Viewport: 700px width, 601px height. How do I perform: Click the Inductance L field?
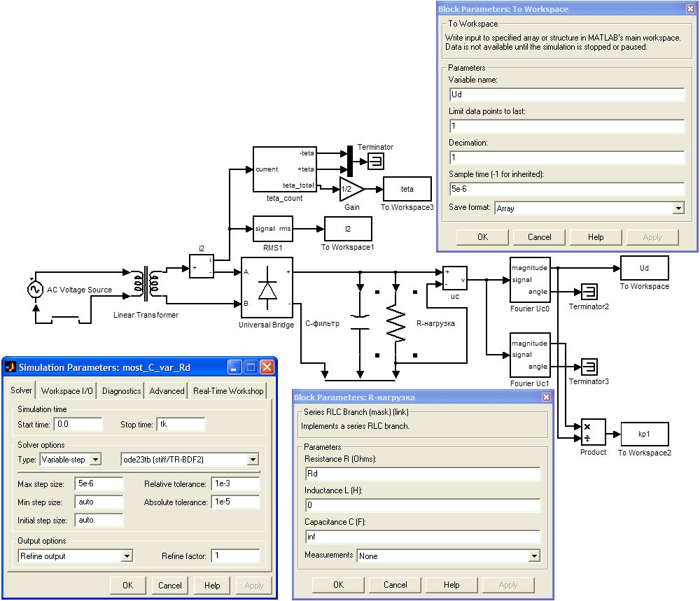[423, 505]
